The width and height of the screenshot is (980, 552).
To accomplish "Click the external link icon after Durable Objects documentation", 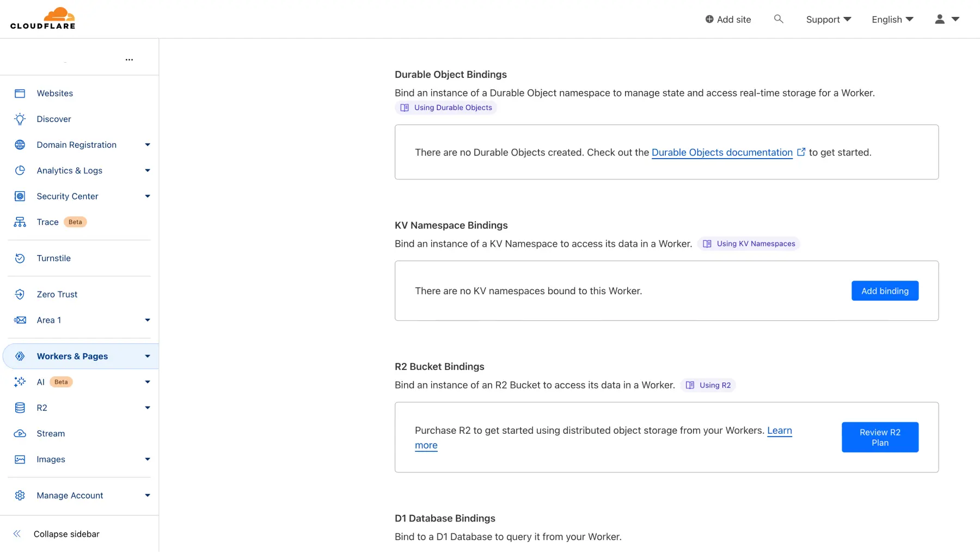I will coord(801,152).
